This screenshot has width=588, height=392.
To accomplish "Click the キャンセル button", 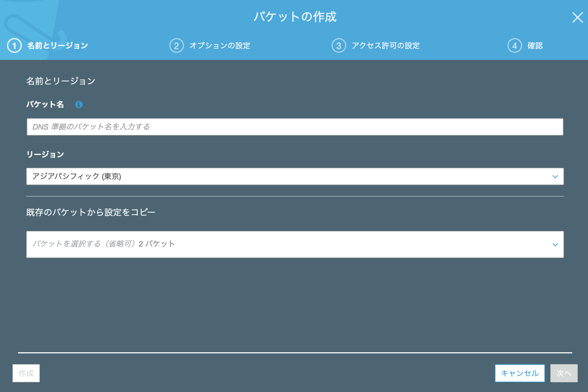I will (520, 373).
